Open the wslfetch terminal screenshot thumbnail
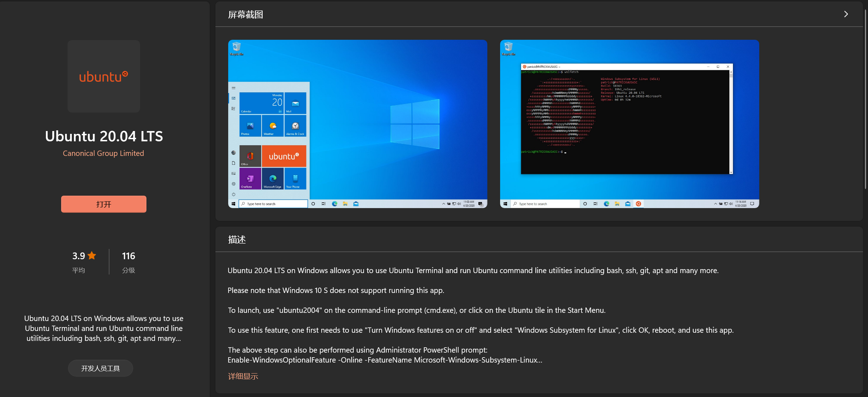868x397 pixels. (629, 124)
